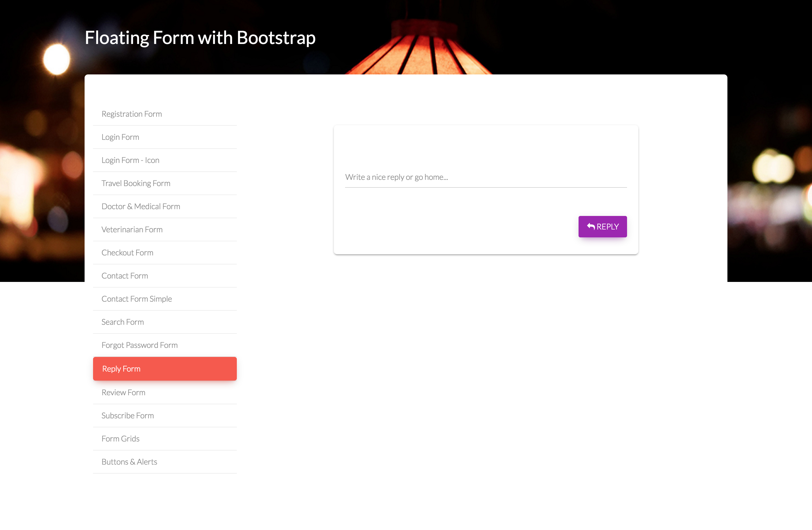Viewport: 812px width, 530px height.
Task: Switch to Login Form tab
Action: coord(120,137)
